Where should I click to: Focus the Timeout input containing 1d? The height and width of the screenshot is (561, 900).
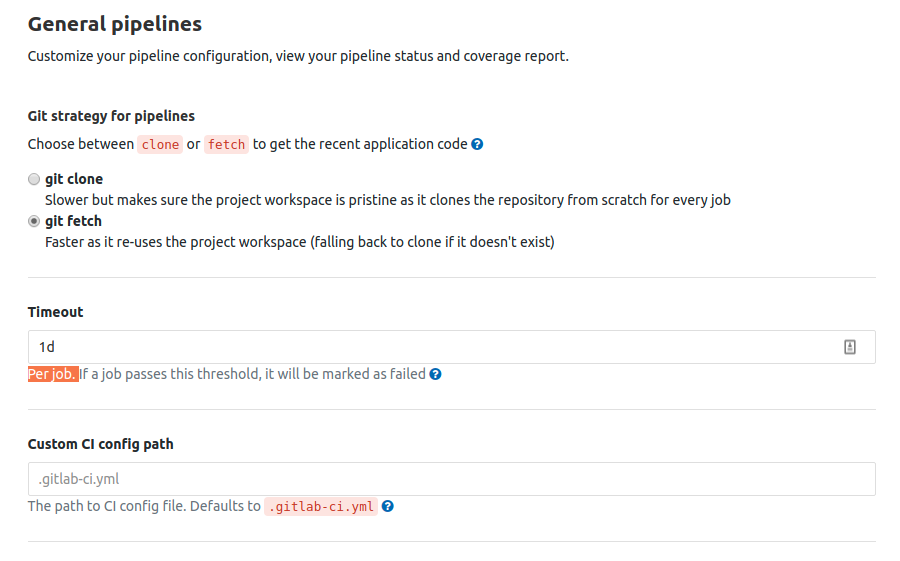pos(452,347)
